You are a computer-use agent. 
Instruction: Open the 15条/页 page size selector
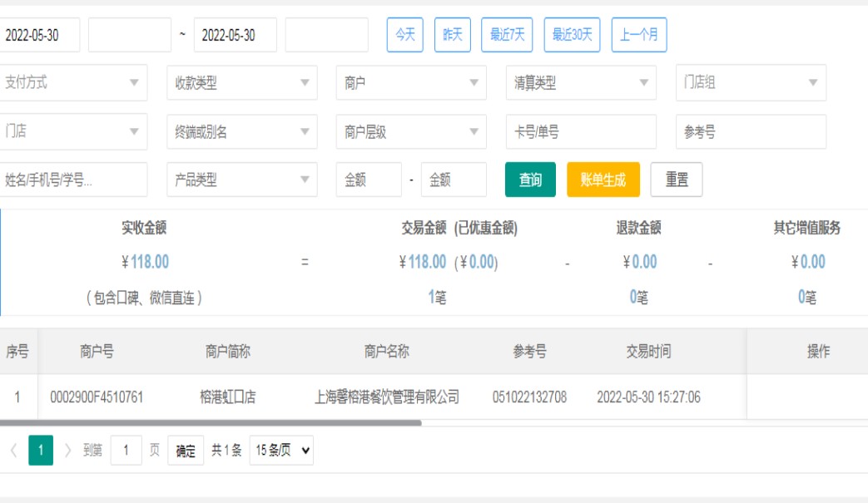pyautogui.click(x=281, y=451)
